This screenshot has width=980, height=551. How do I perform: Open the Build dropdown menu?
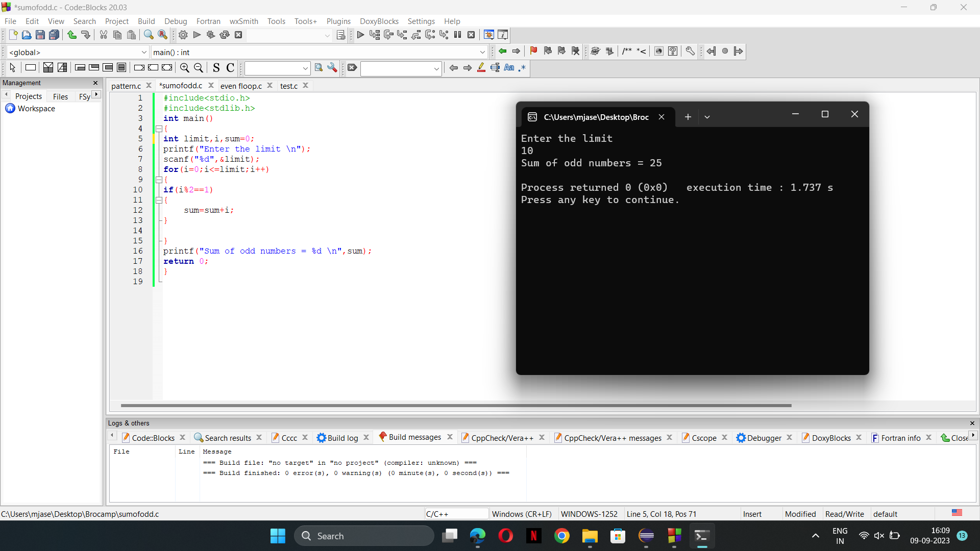pos(146,21)
